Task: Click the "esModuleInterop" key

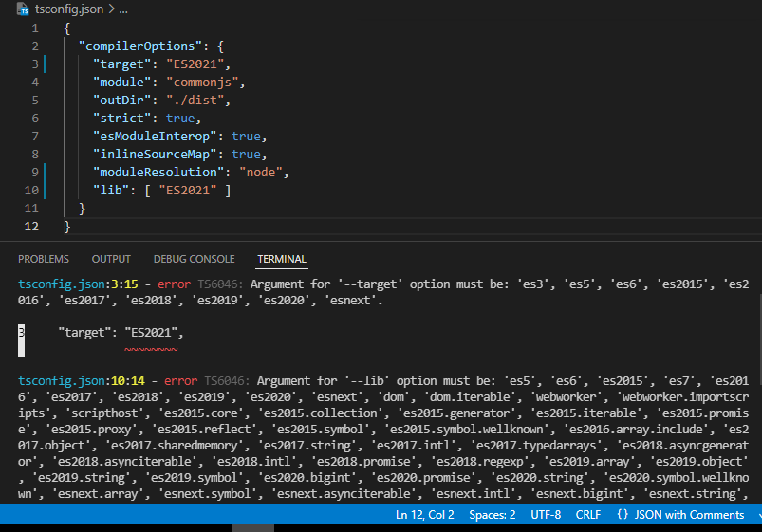Action: pyautogui.click(x=155, y=136)
